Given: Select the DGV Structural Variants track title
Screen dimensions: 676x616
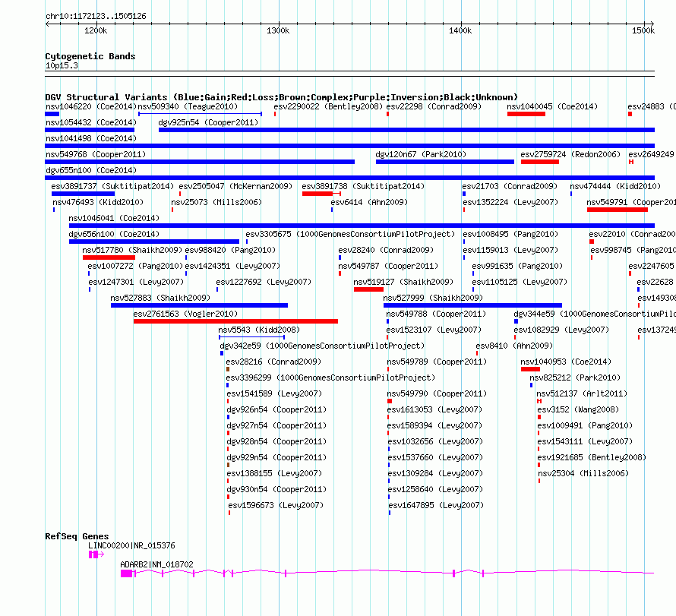Looking at the screenshot, I should pyautogui.click(x=282, y=97).
